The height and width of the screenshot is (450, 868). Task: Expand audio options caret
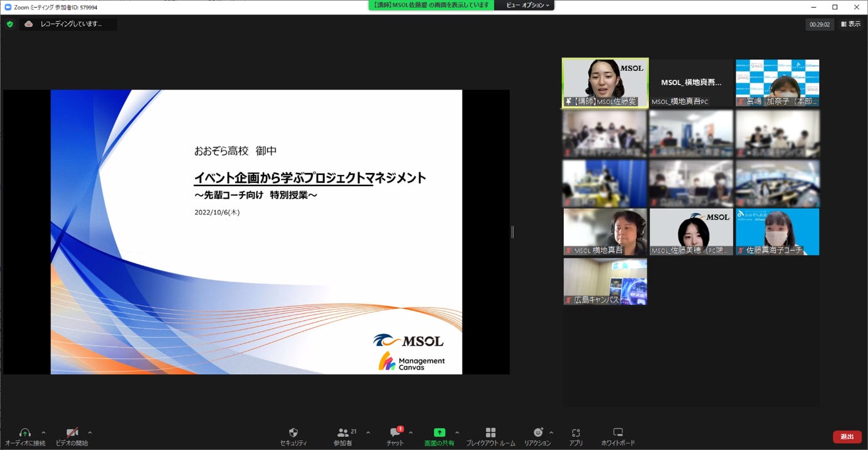point(43,432)
